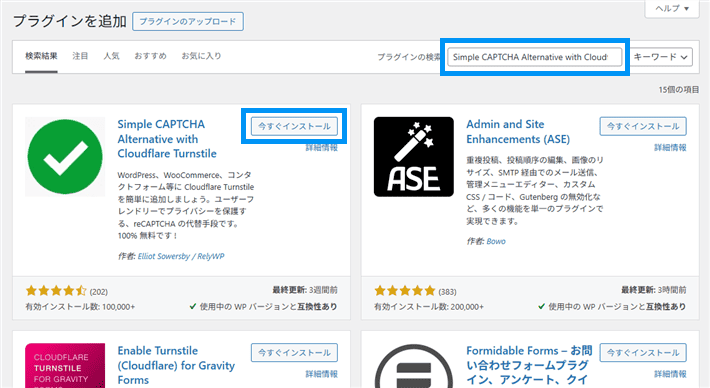
Task: View 詳細情報 for Enable Turnstile Gravity Forms
Action: click(x=321, y=374)
